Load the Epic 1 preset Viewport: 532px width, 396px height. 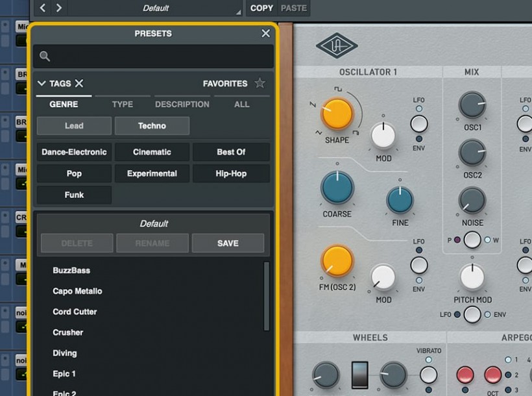click(64, 374)
